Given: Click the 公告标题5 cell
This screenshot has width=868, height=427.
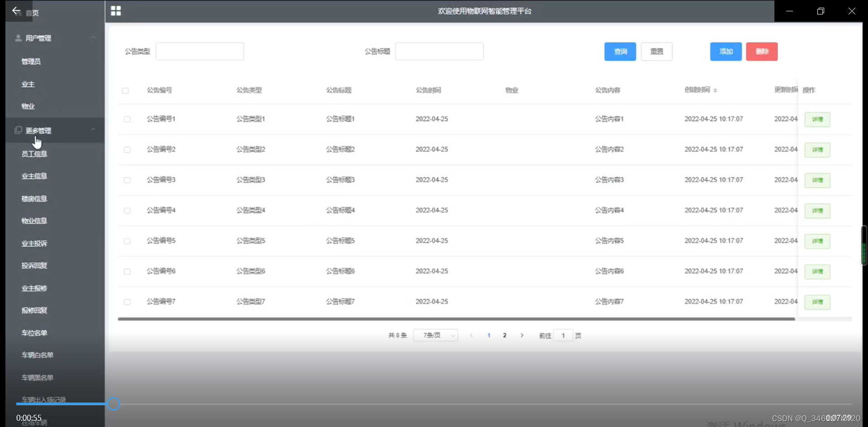Looking at the screenshot, I should click(x=340, y=241).
